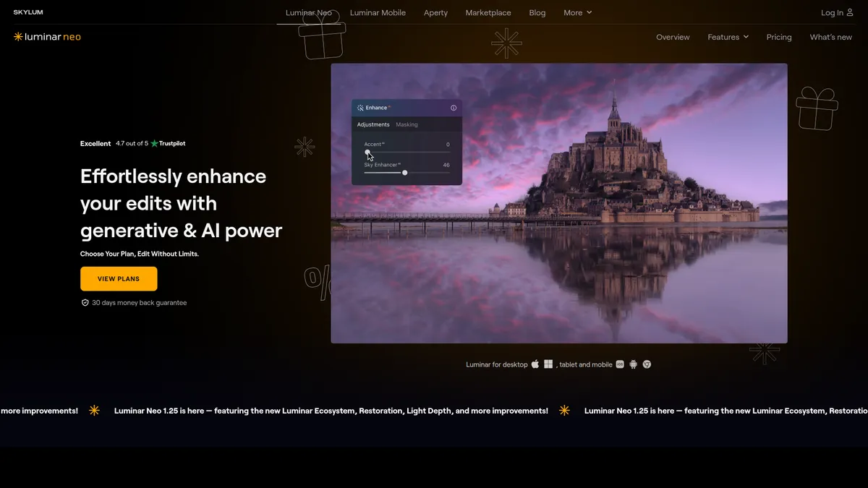
Task: Click the VIEW PLANS button
Action: (118, 278)
